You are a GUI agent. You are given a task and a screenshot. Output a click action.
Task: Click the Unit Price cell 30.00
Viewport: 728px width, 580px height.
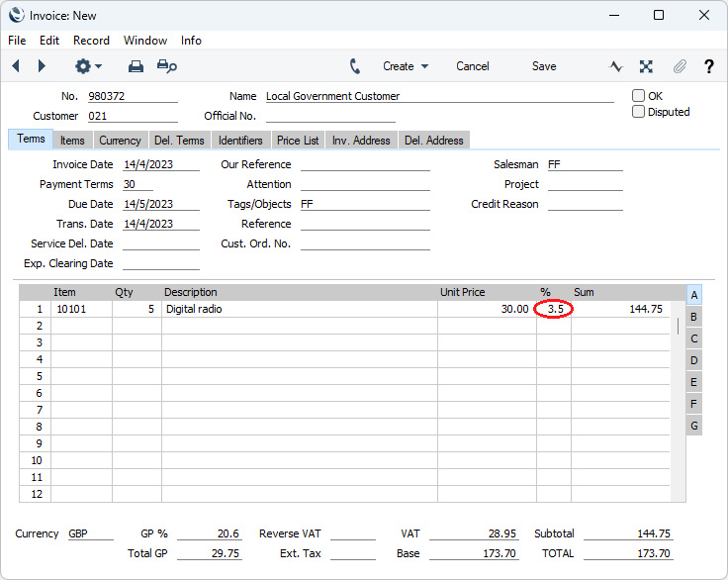[487, 309]
